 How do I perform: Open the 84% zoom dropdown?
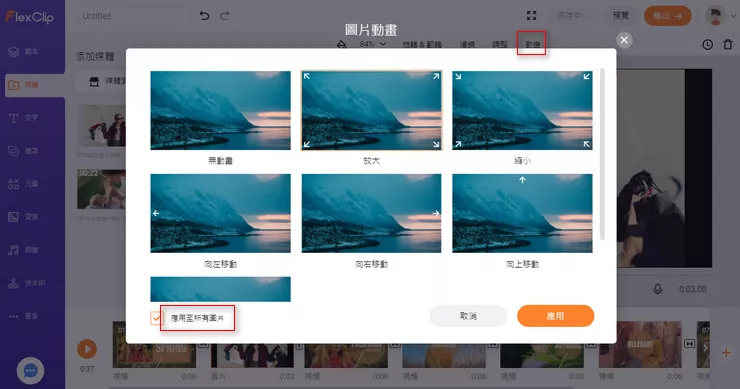373,44
